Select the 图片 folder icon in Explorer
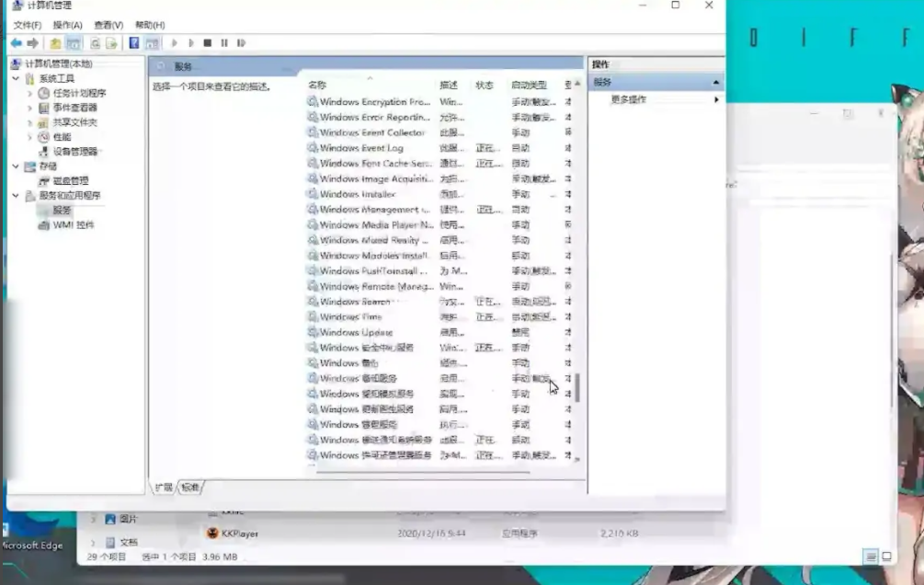Image resolution: width=924 pixels, height=585 pixels. [110, 519]
